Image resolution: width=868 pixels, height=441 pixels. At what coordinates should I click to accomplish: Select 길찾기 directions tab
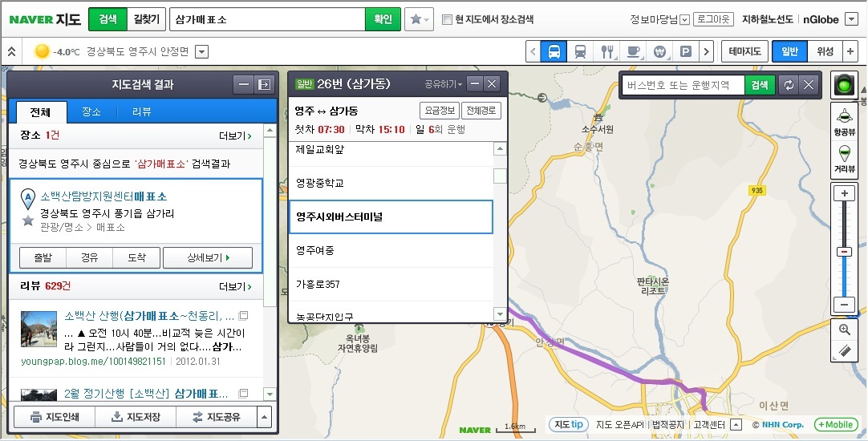point(146,19)
